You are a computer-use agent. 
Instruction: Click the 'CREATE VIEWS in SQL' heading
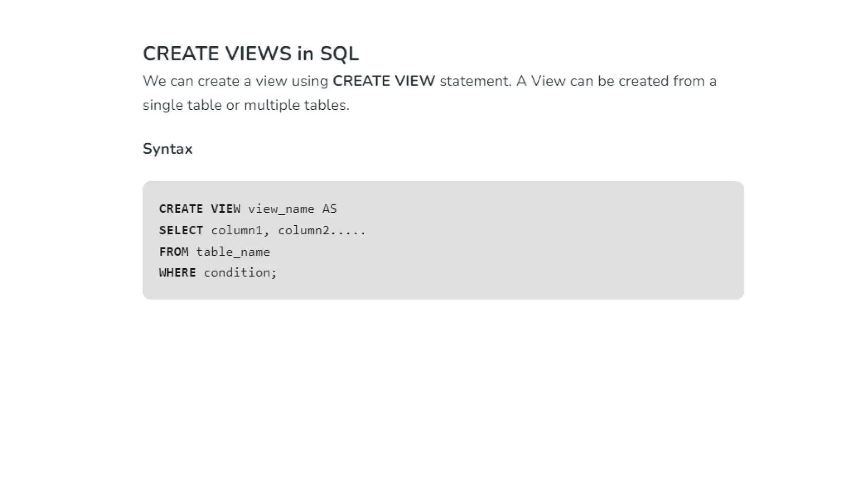pyautogui.click(x=250, y=54)
